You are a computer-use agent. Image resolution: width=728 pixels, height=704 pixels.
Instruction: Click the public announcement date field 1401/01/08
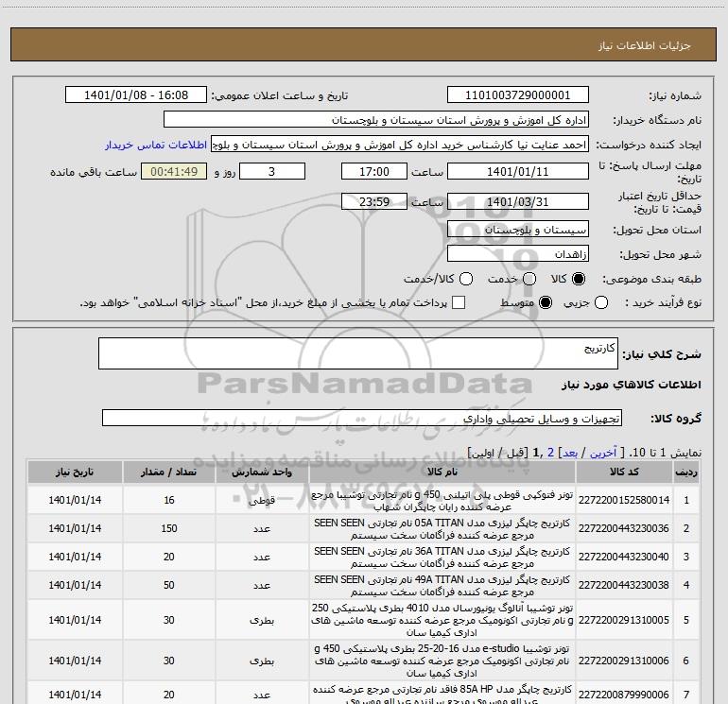136,95
